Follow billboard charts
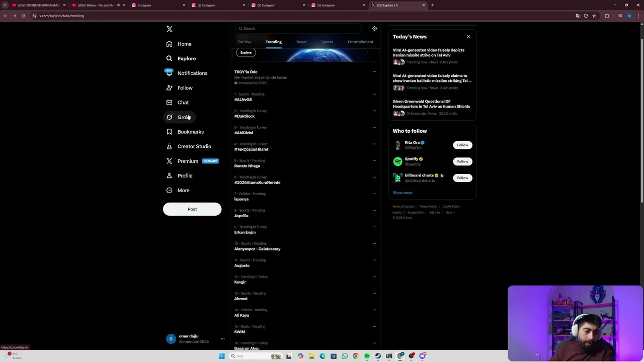The width and height of the screenshot is (644, 362). click(x=462, y=177)
